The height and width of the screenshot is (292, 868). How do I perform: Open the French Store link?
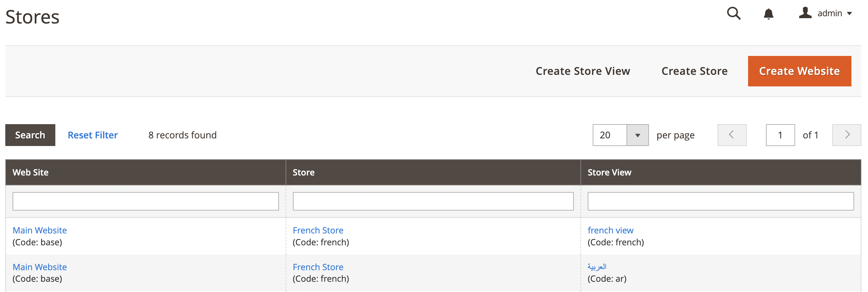click(318, 230)
